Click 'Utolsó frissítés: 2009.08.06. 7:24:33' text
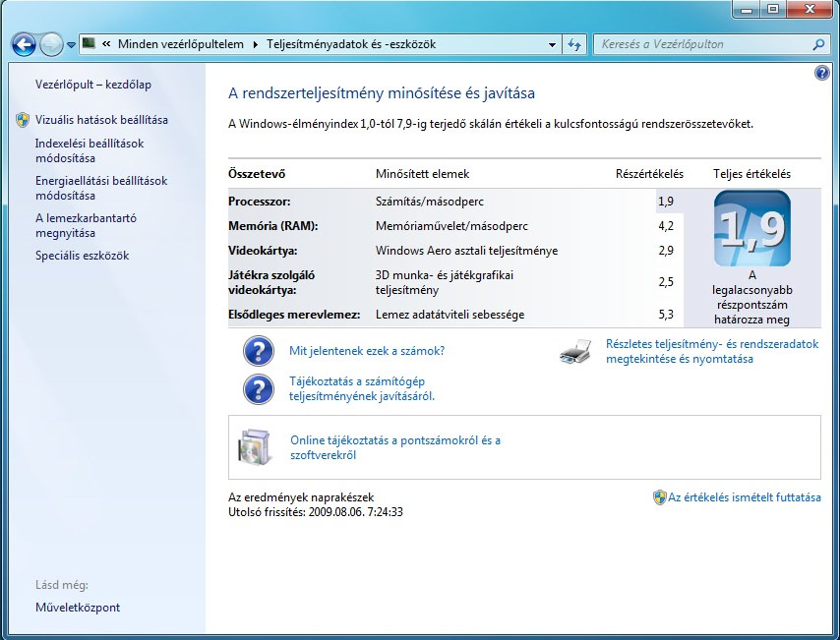 tap(316, 511)
